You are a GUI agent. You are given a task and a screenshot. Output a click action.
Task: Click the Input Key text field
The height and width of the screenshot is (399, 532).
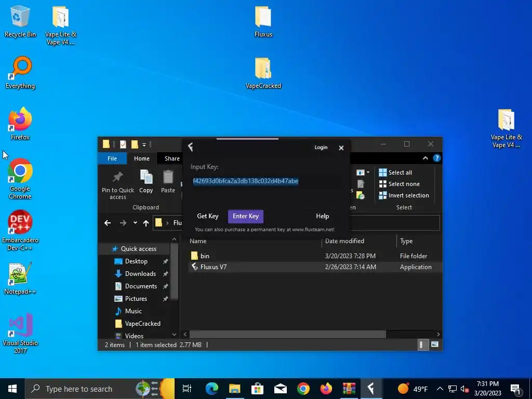pos(265,181)
